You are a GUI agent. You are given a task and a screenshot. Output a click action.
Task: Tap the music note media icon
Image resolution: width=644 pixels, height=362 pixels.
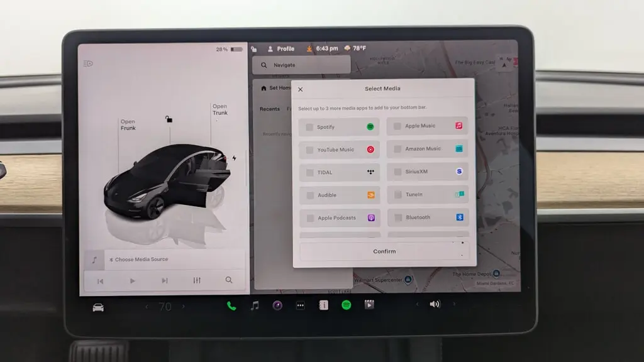click(x=94, y=260)
